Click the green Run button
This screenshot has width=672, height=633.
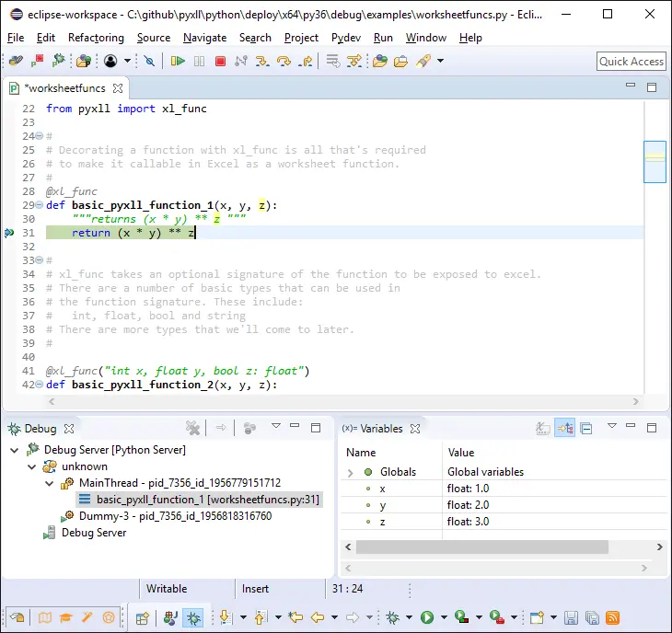427,617
